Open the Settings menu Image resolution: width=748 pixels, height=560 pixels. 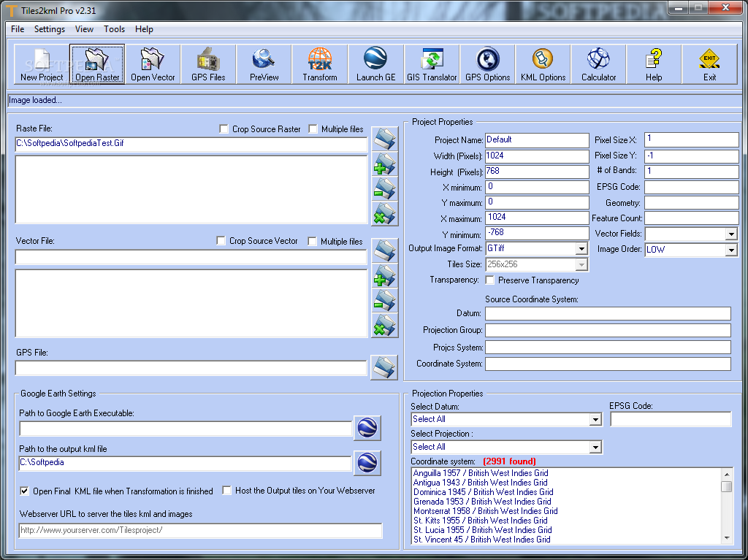50,29
